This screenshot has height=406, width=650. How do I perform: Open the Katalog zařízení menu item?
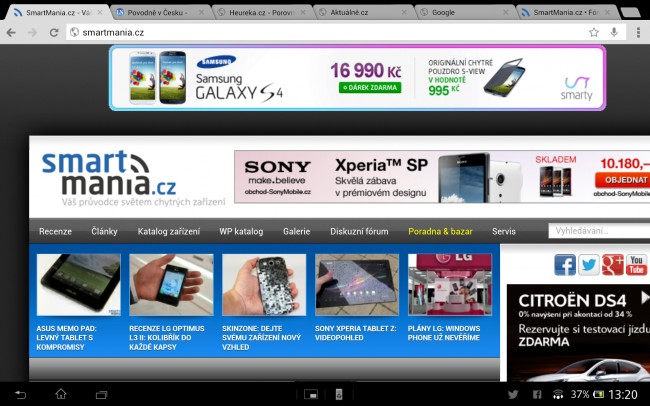click(169, 231)
